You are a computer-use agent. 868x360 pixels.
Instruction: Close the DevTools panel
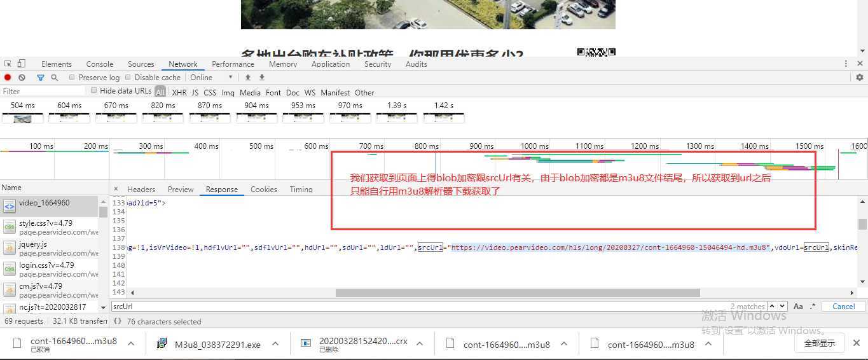click(x=860, y=64)
